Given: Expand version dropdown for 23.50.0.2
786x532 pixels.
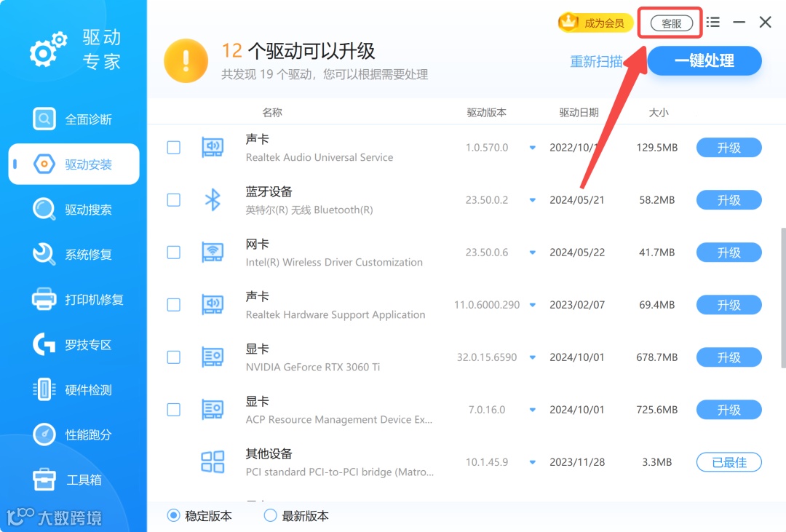Looking at the screenshot, I should [532, 200].
